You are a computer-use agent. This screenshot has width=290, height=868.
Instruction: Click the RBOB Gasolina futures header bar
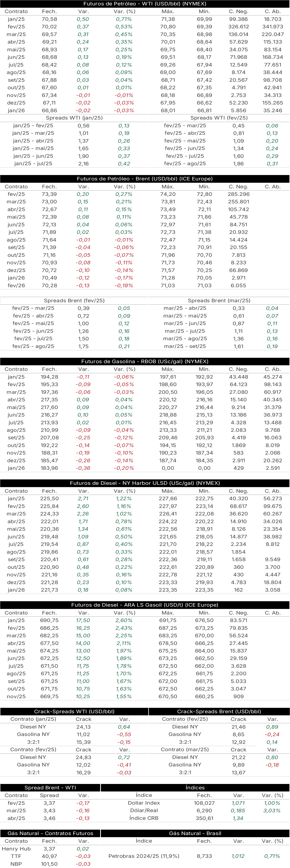(145, 362)
